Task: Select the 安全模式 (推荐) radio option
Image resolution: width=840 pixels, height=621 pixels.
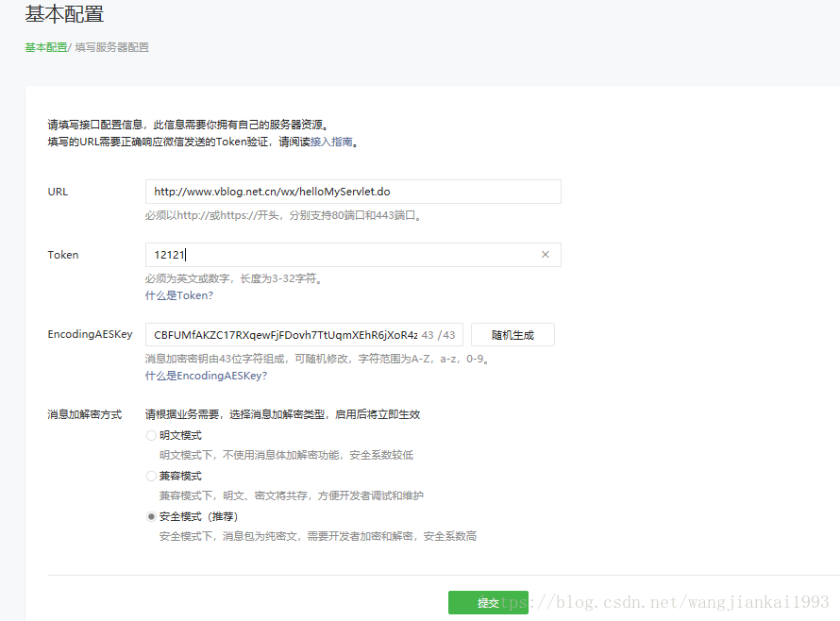Action: point(151,516)
